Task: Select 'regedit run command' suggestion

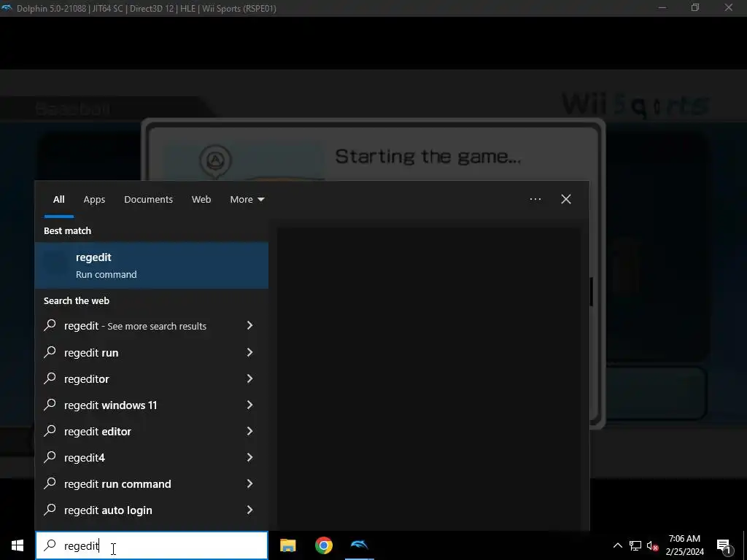Action: 152,484
